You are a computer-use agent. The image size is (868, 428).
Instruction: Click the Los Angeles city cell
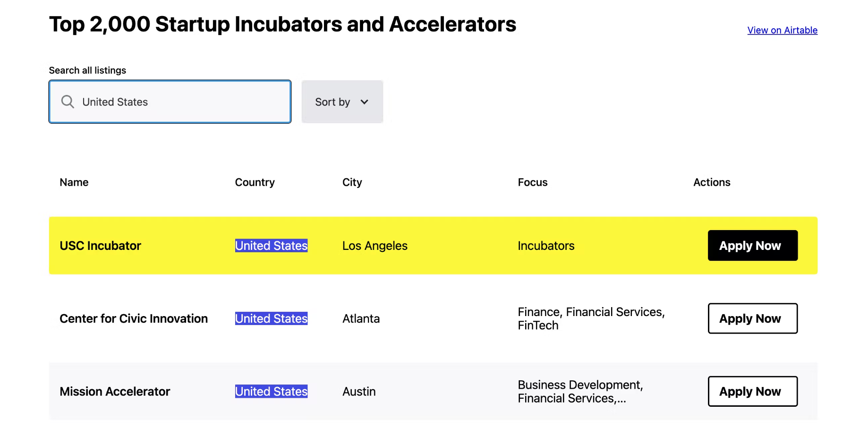click(374, 246)
